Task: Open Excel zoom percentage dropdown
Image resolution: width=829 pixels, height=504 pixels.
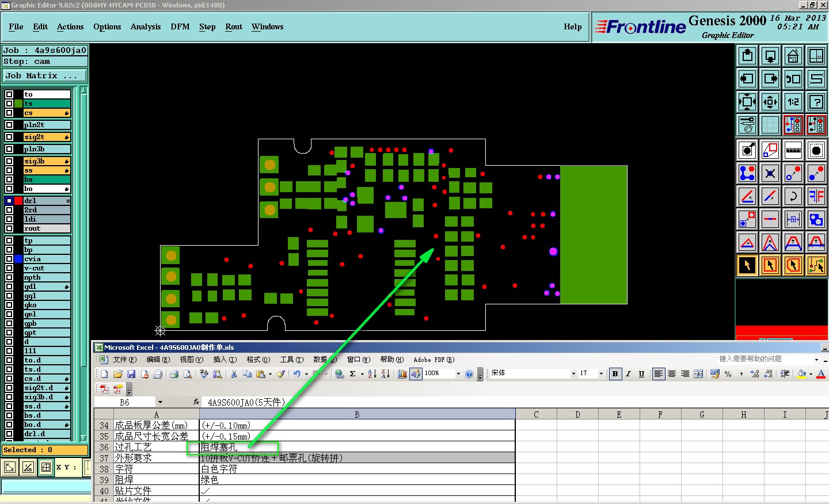Action: 458,374
